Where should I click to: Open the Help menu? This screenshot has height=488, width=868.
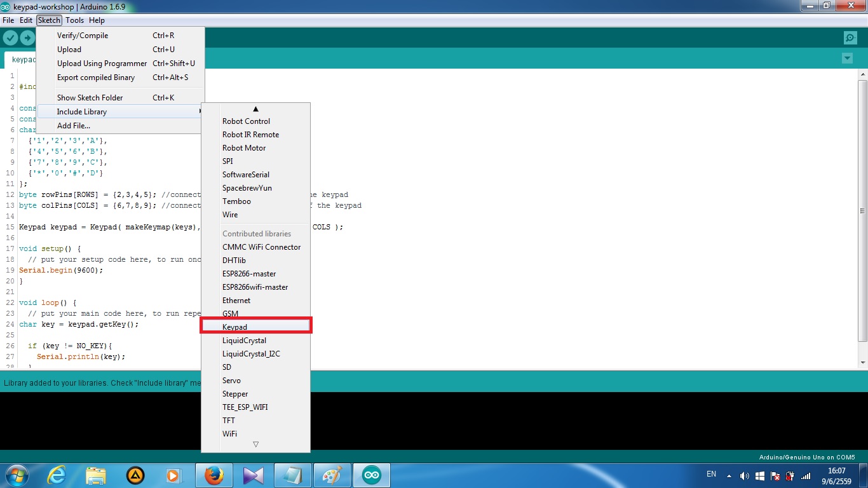point(97,20)
